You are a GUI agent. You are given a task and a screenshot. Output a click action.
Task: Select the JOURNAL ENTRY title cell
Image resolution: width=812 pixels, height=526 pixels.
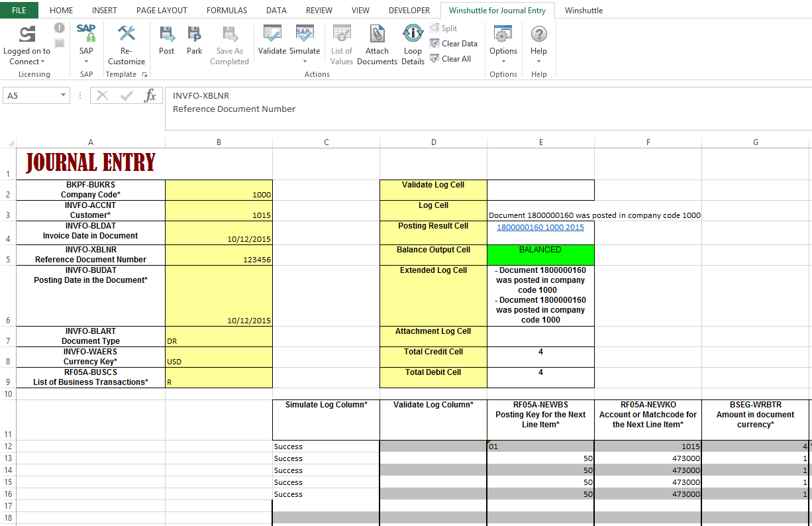coord(91,163)
